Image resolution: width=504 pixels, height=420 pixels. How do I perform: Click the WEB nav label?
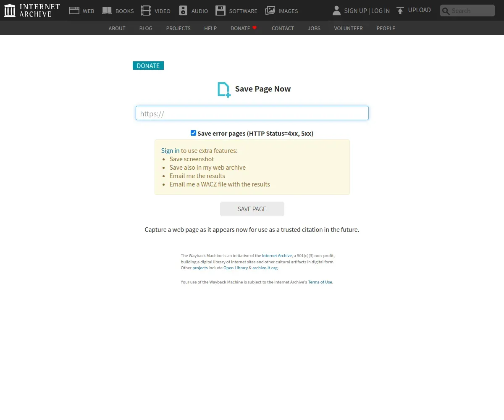89,11
